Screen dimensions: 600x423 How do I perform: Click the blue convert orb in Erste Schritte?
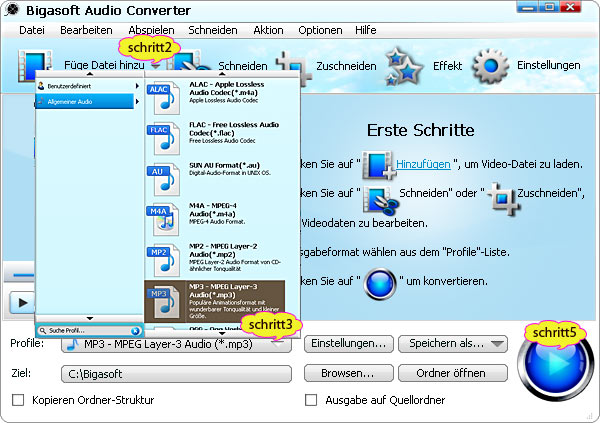point(380,284)
